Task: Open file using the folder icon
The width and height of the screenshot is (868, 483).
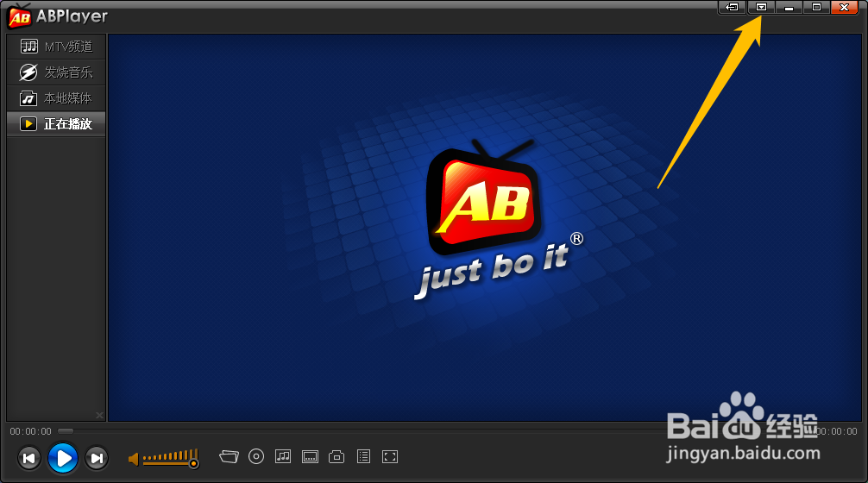Action: [229, 456]
